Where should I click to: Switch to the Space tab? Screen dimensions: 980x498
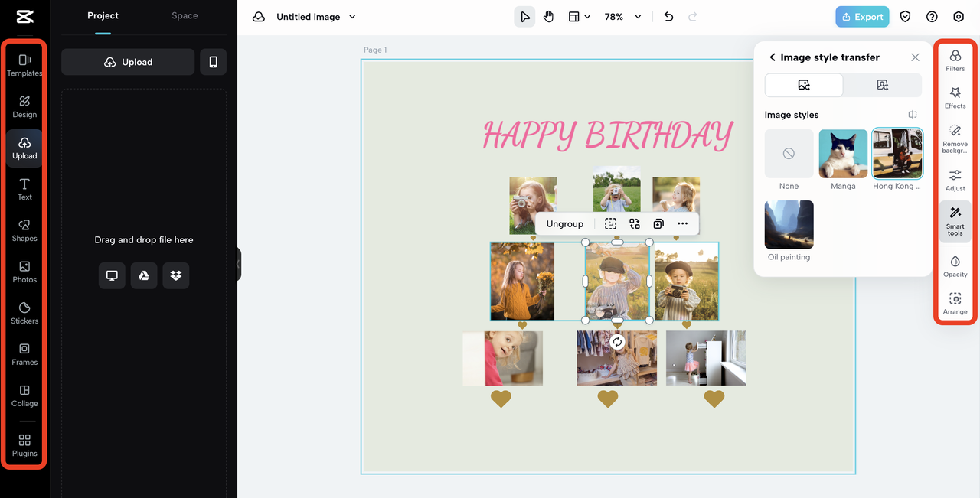pos(185,15)
